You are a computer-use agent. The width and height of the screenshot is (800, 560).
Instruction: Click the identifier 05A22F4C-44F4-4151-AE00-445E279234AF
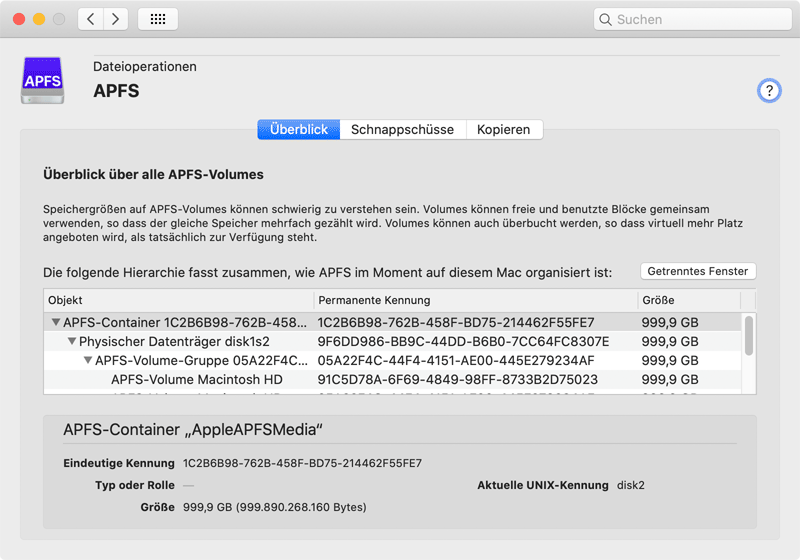[x=456, y=361]
